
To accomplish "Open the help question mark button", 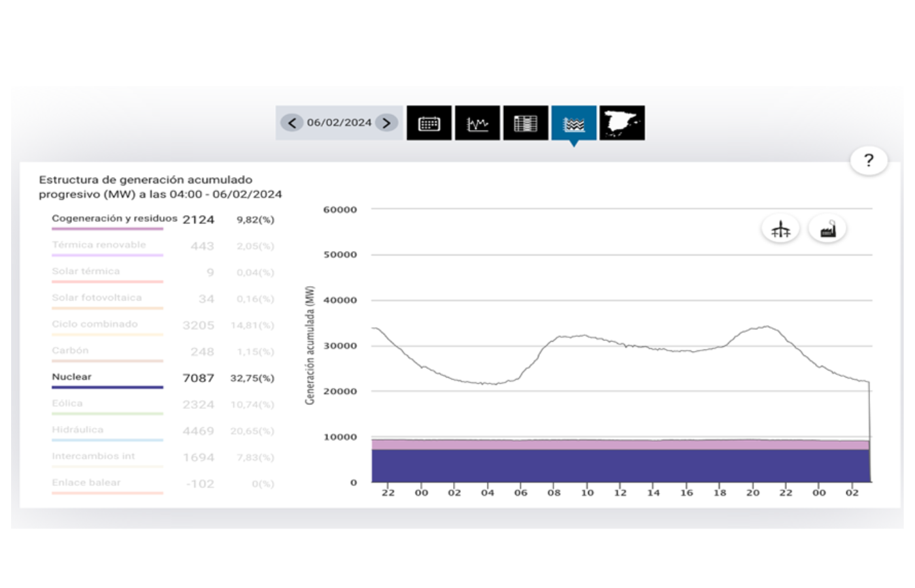I will 869,160.
